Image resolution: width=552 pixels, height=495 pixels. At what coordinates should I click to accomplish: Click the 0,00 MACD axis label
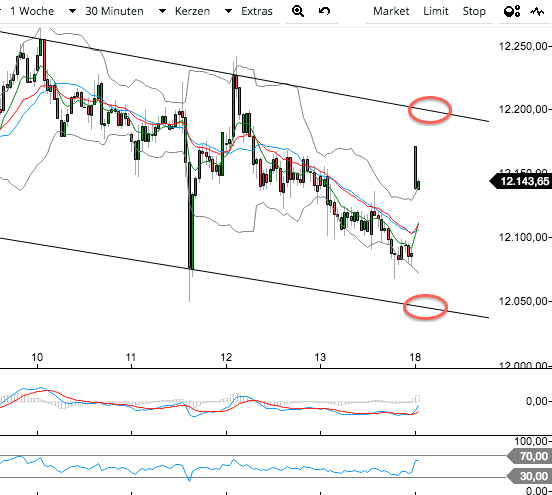[x=537, y=401]
